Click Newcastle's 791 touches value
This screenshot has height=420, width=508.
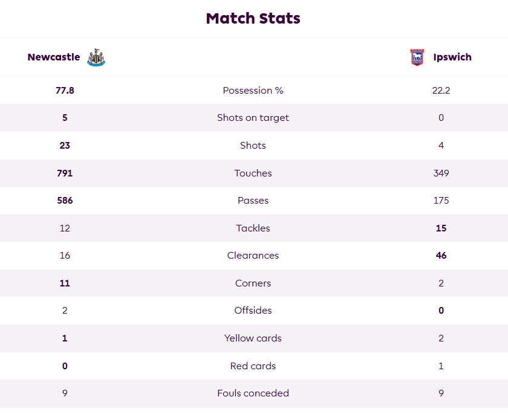[x=65, y=173]
